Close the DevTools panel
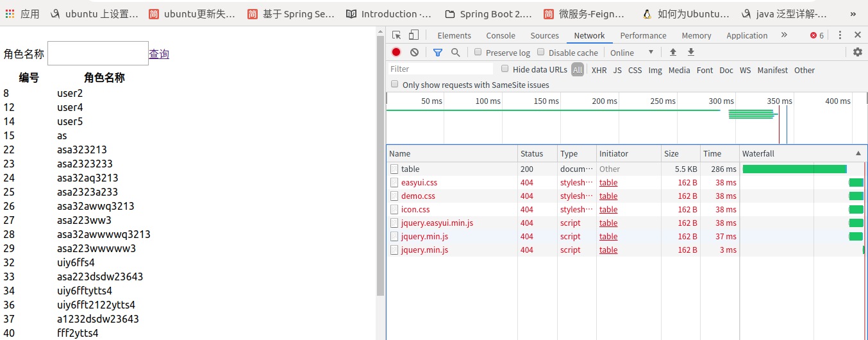868x340 pixels. pyautogui.click(x=858, y=35)
